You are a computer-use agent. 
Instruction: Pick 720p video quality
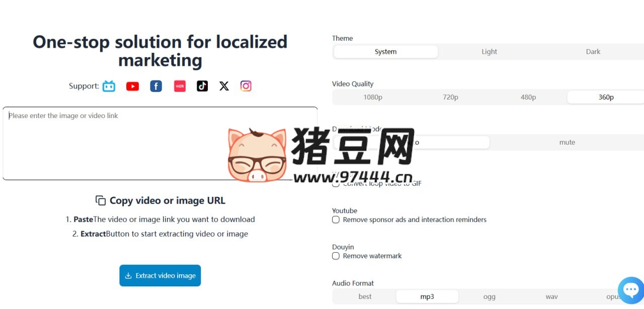tap(450, 97)
